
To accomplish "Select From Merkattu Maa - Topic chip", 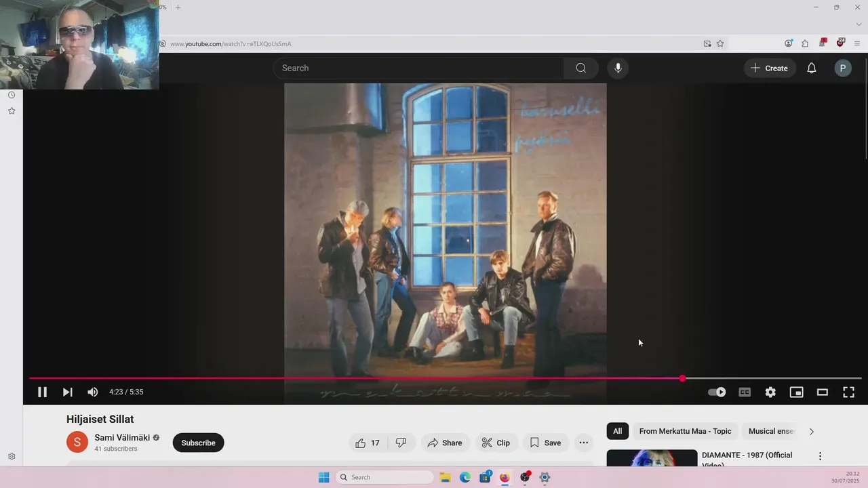I will tap(685, 431).
